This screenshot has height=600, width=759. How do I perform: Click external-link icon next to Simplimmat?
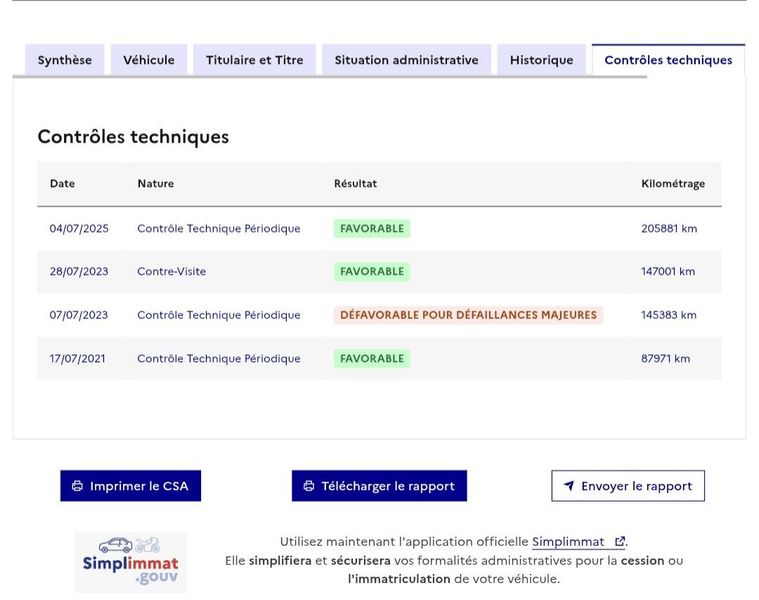pos(619,541)
